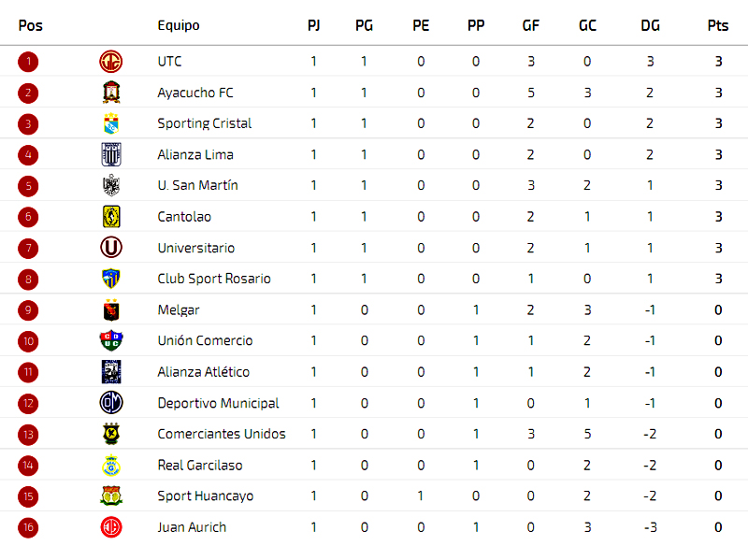Image resolution: width=748 pixels, height=560 pixels.
Task: Select the position 1 red badge
Action: point(28,62)
